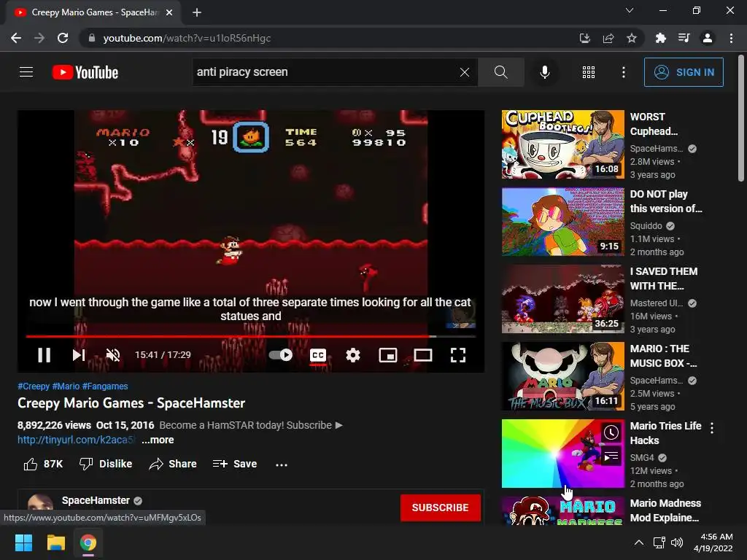
Task: Share the video
Action: [172, 464]
